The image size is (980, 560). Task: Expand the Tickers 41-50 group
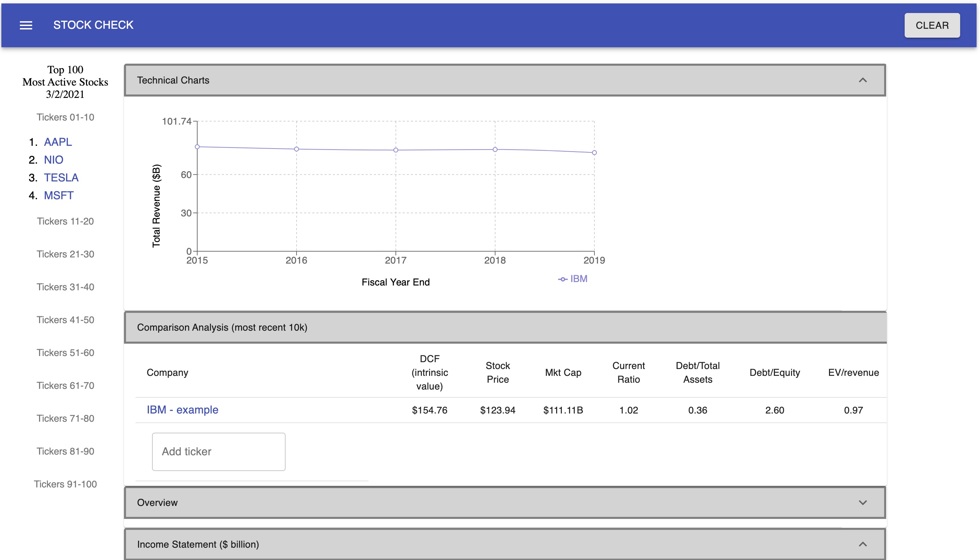tap(65, 320)
